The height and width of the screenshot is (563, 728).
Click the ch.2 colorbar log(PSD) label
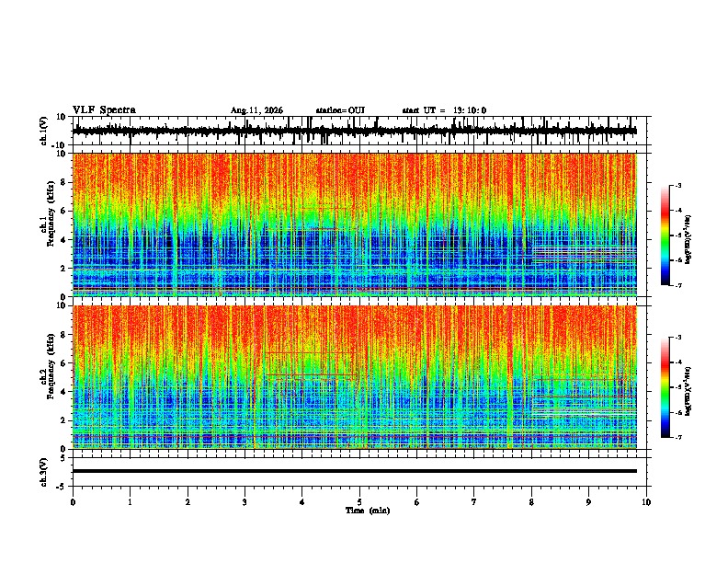pos(688,391)
